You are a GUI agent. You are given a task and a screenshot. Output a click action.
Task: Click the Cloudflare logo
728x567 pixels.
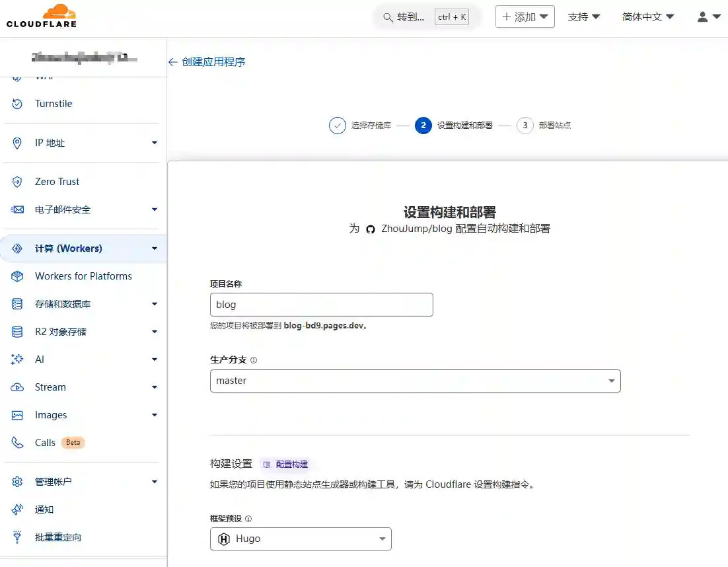(x=40, y=16)
